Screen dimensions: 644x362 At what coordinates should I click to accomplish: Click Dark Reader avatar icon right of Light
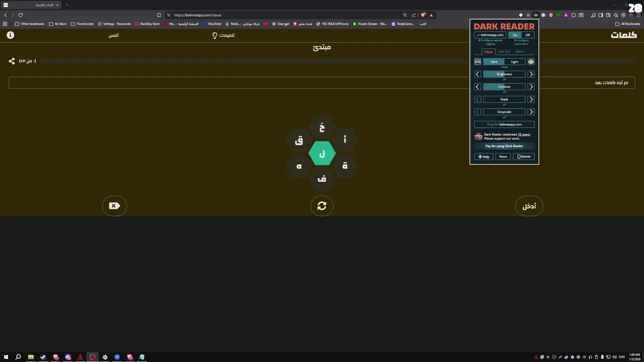point(531,62)
